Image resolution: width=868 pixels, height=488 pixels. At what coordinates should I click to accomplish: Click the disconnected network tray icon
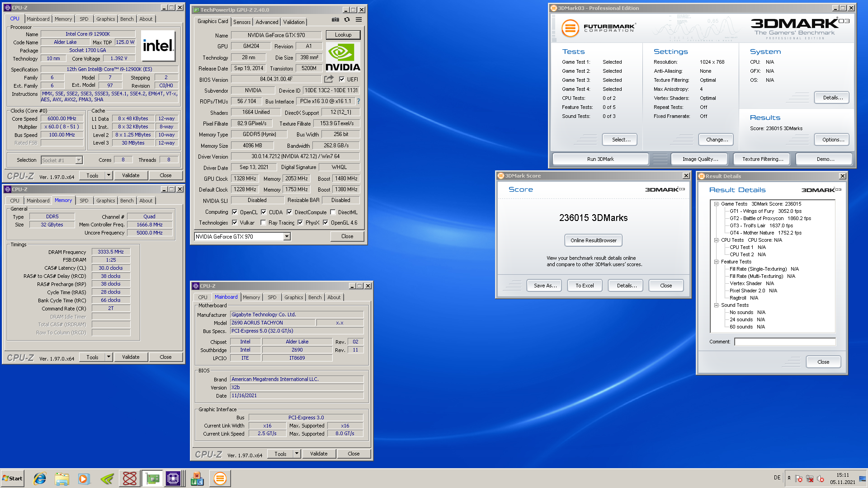pyautogui.click(x=810, y=479)
